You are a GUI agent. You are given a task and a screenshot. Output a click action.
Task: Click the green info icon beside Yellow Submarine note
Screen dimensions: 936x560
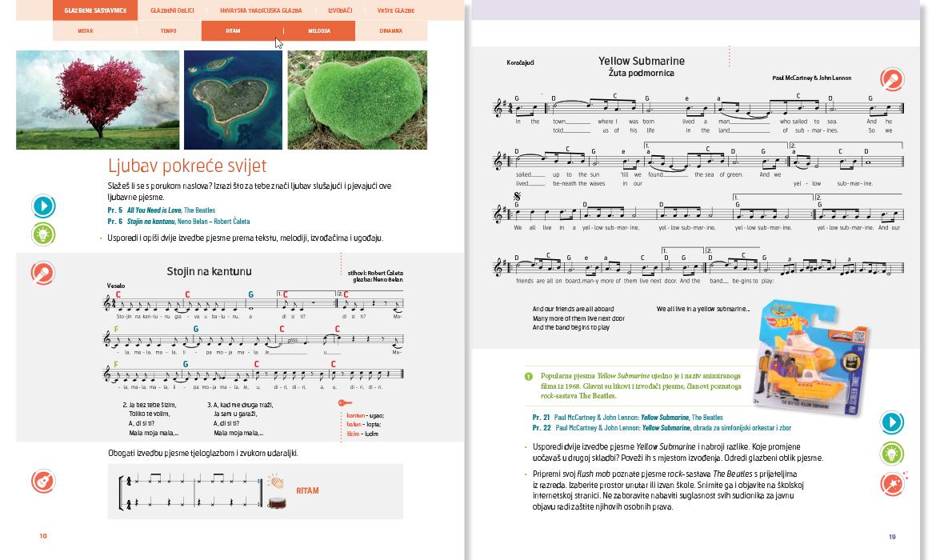click(528, 376)
